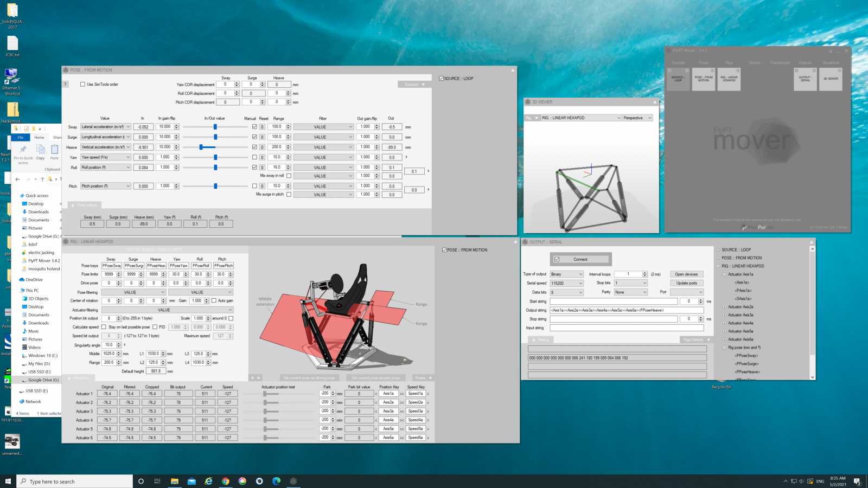Click the Copy icon in File Explorer
Screen dimensions: 868x488
[x=41, y=152]
